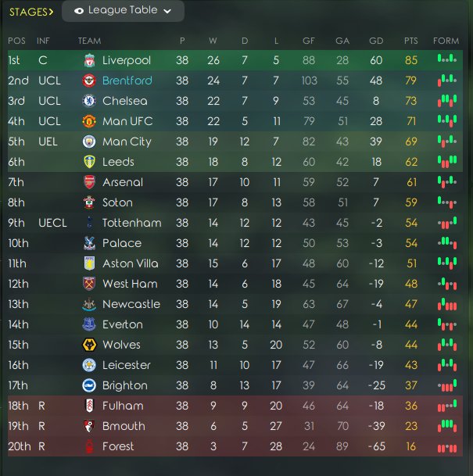
Task: Select the Leeds badge icon
Action: pos(89,162)
